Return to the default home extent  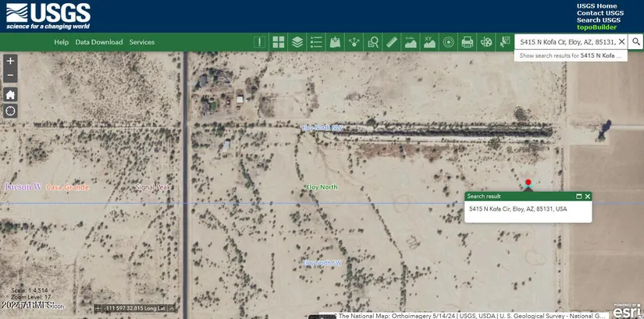[10, 94]
